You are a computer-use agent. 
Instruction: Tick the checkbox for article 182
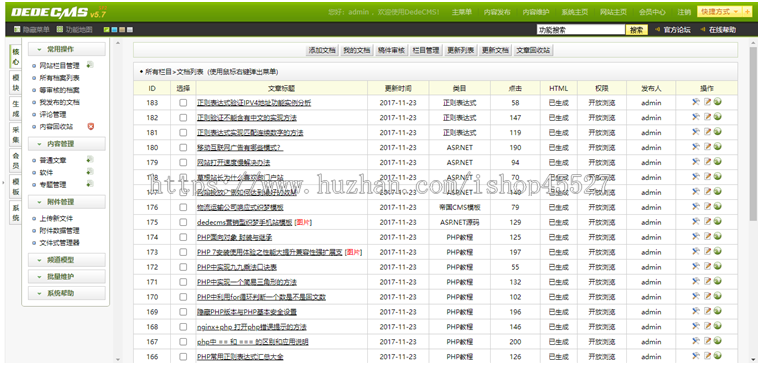point(183,118)
